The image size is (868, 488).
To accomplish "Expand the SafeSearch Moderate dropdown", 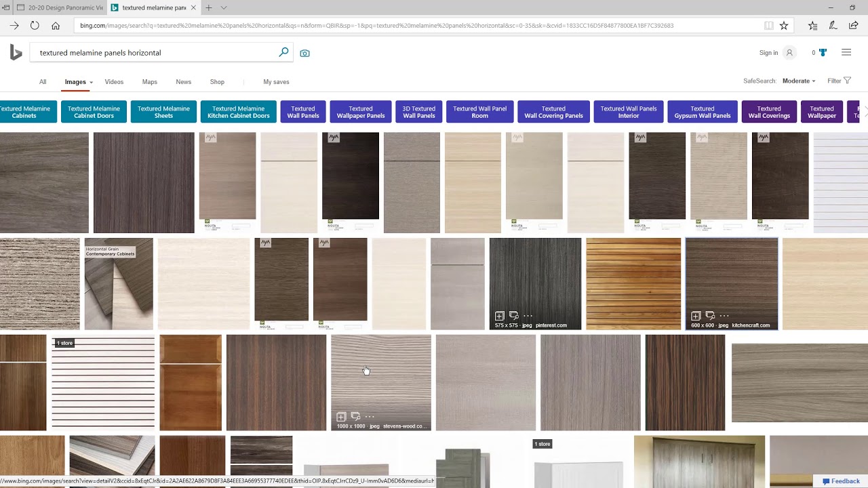I will coord(799,81).
